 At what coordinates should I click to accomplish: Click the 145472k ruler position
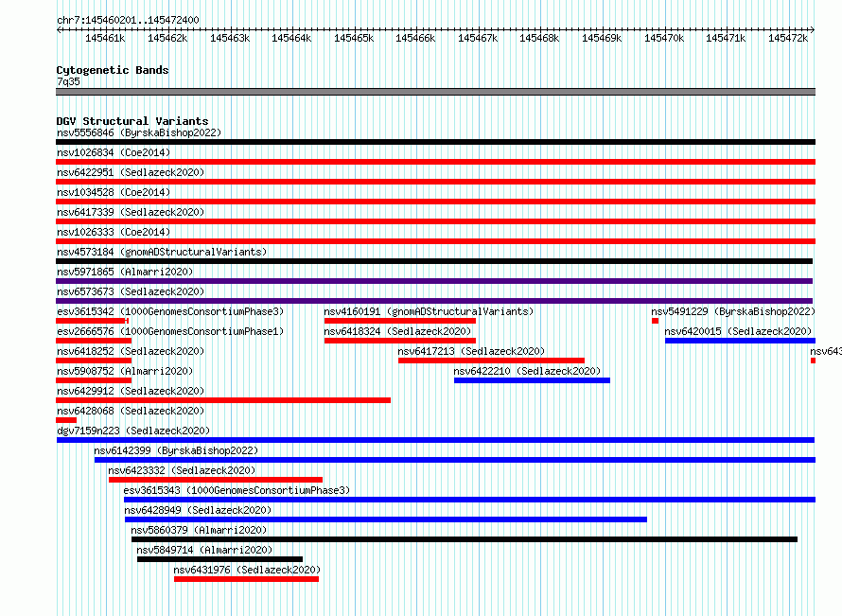pyautogui.click(x=788, y=38)
